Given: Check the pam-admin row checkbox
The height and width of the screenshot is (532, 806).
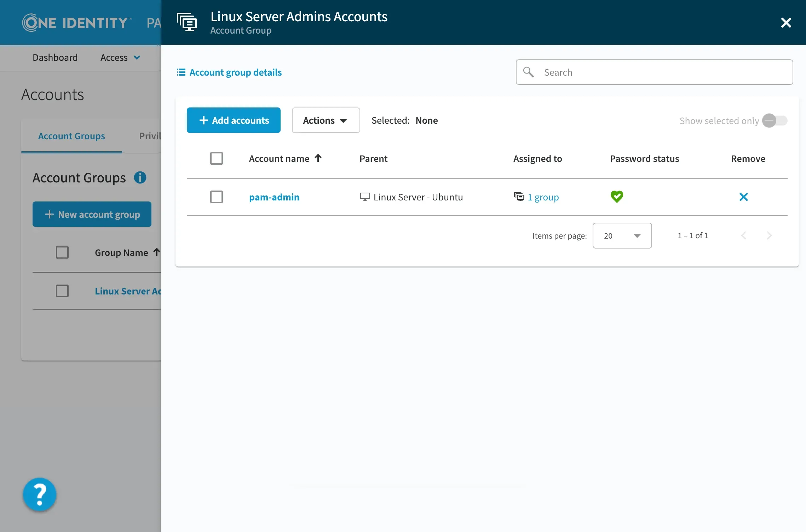Looking at the screenshot, I should (x=217, y=197).
